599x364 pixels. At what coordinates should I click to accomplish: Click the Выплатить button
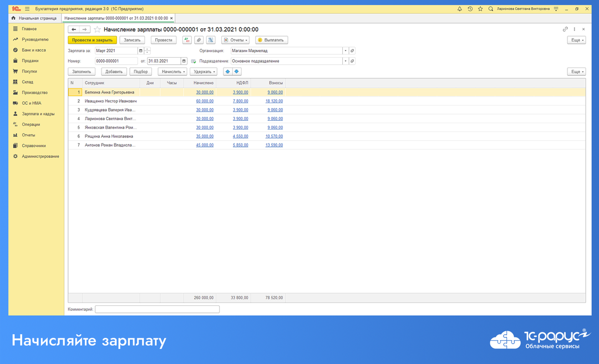click(271, 40)
